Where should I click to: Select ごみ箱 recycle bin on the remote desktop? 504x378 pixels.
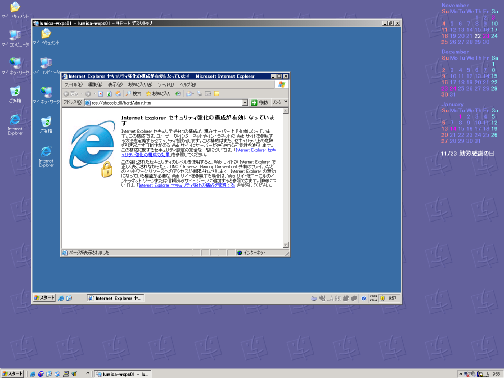tap(46, 125)
